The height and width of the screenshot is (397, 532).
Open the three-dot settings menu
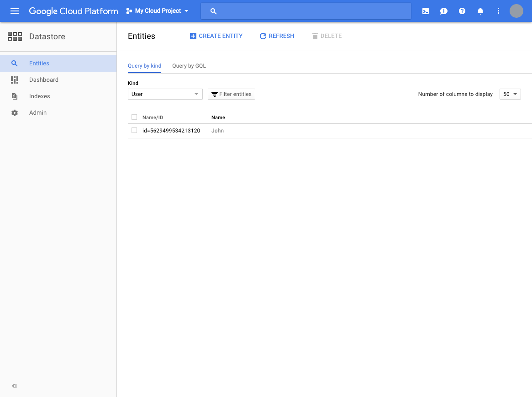(498, 11)
